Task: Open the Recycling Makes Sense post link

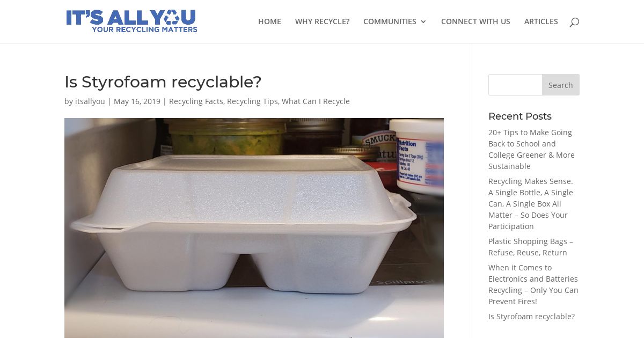Action: tap(531, 204)
